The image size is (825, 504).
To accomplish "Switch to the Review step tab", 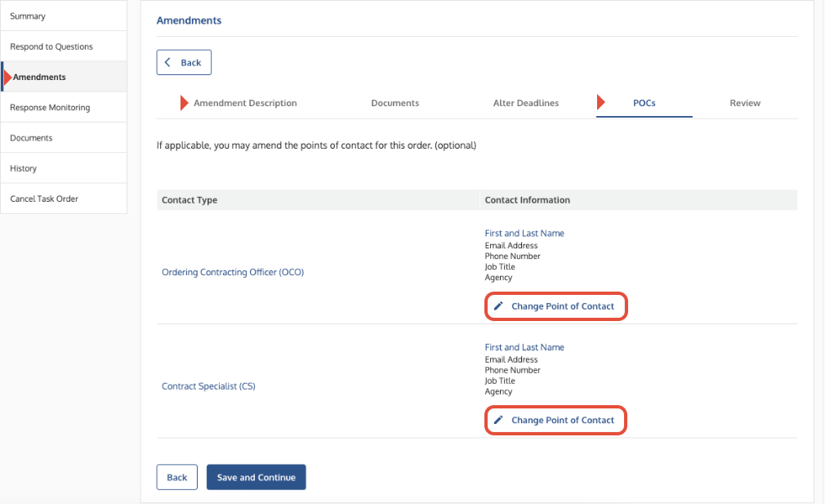I will click(745, 103).
